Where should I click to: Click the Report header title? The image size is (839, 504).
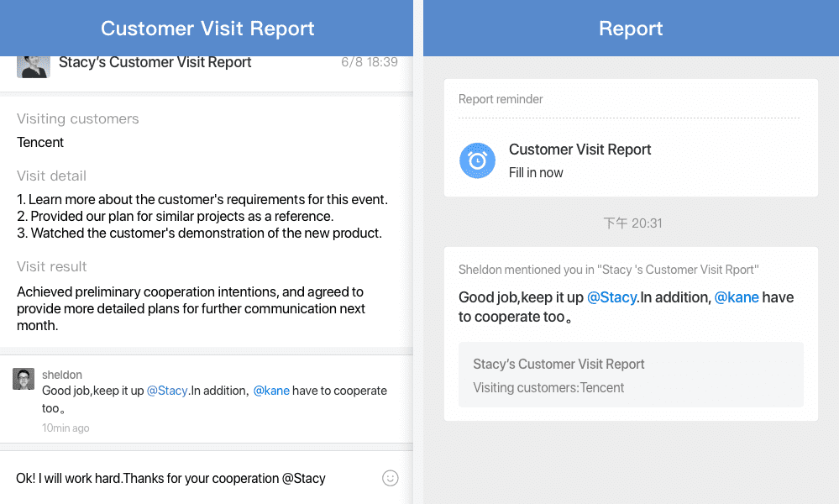tap(631, 29)
